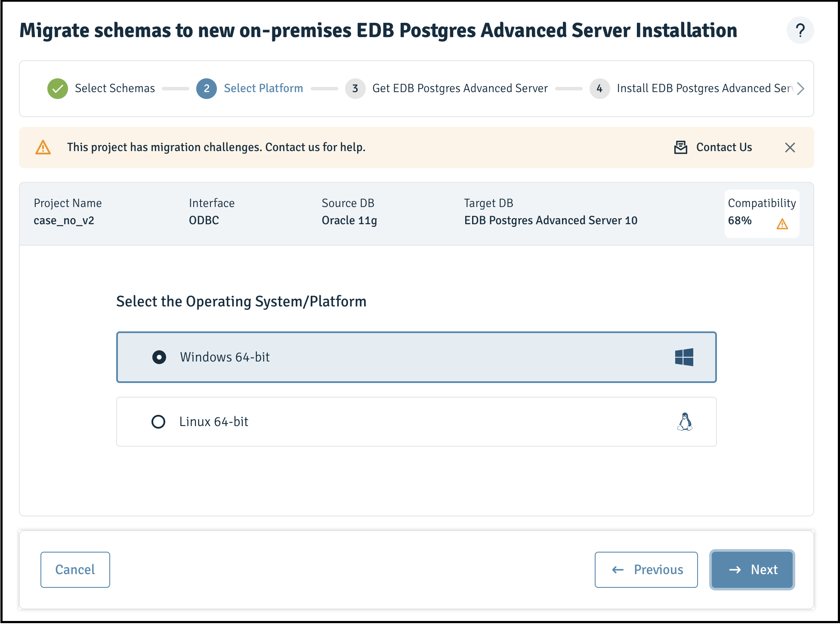Click the Compatibility 68% card
Viewport: 840px width, 624px height.
pos(762,213)
